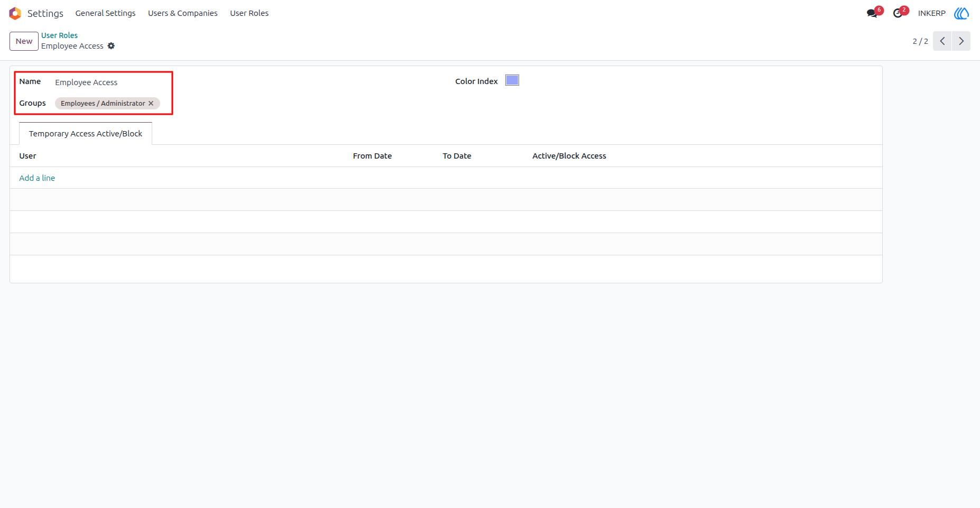Go to the next record arrow

961,41
